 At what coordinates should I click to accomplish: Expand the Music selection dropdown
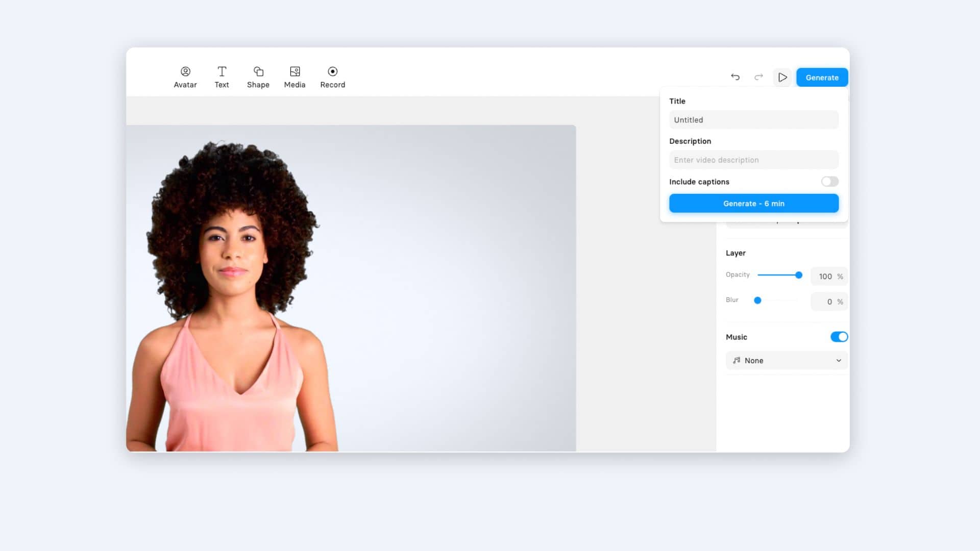point(786,360)
